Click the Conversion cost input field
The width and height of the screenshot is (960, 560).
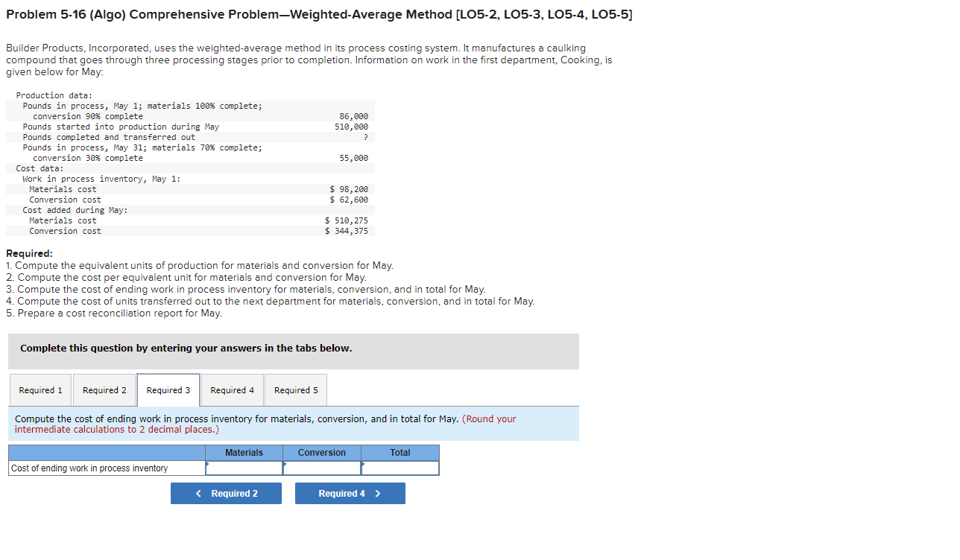(x=322, y=468)
